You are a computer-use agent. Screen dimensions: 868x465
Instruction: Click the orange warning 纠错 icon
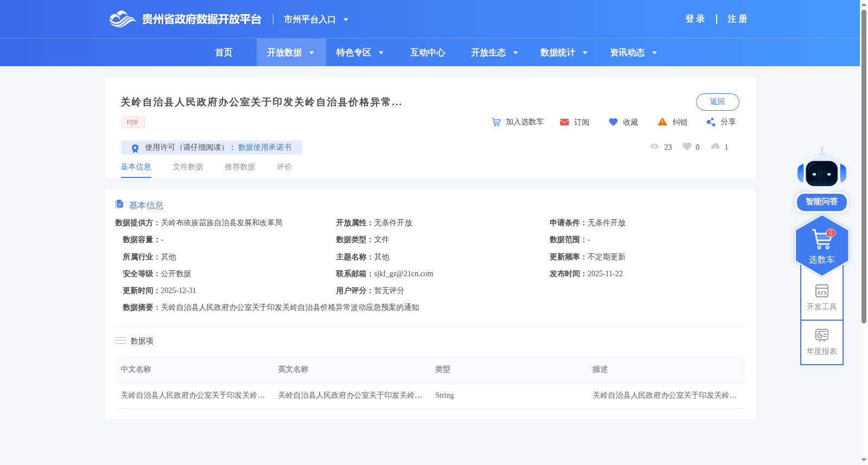(x=662, y=122)
